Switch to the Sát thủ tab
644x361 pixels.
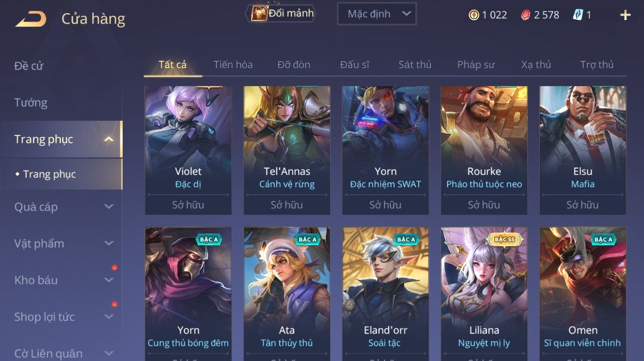415,65
